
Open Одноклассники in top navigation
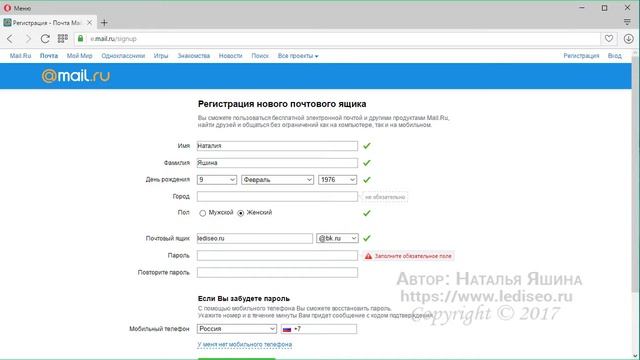(123, 56)
